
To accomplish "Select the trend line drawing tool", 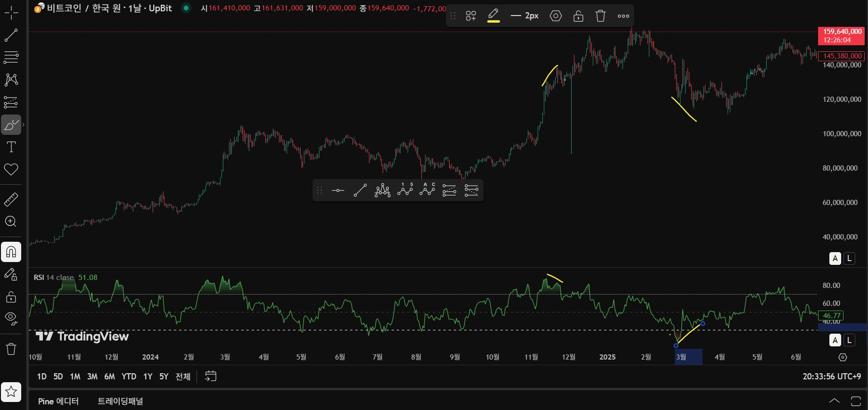I will (11, 35).
